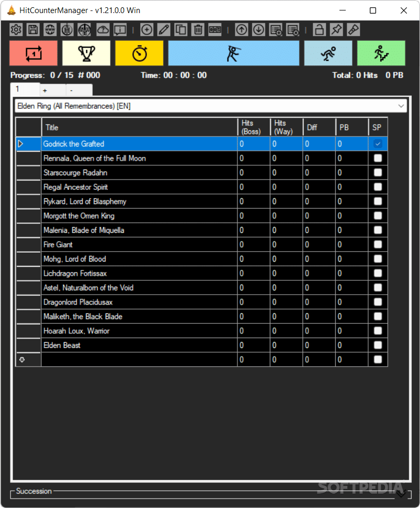
Task: Click the pencil rename profile icon
Action: [164, 30]
